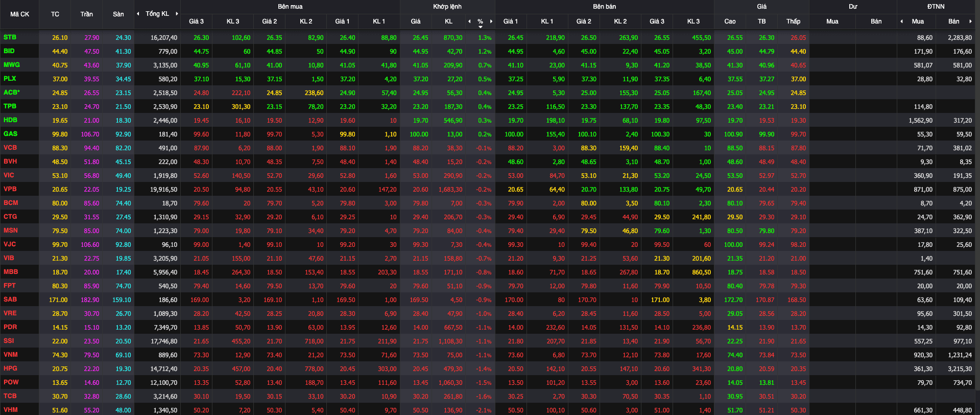Viewport: 980px width, 415px height.
Task: Select the HDB ticker
Action: tap(10, 120)
